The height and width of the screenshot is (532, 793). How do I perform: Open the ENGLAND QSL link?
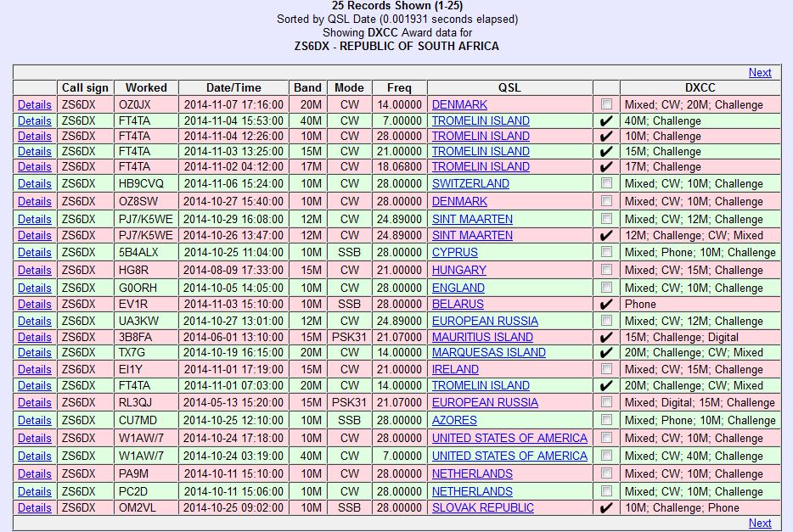click(458, 288)
